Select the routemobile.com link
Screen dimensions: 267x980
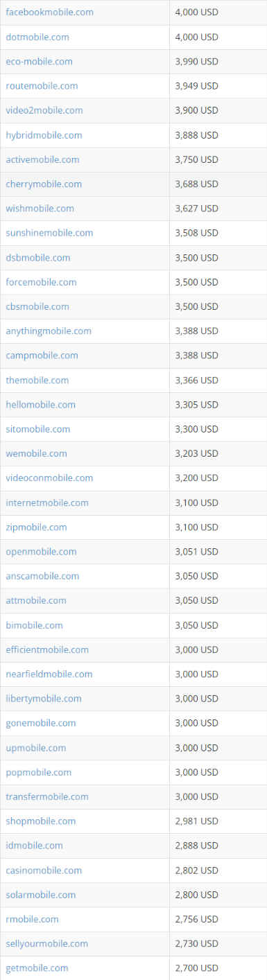click(42, 86)
